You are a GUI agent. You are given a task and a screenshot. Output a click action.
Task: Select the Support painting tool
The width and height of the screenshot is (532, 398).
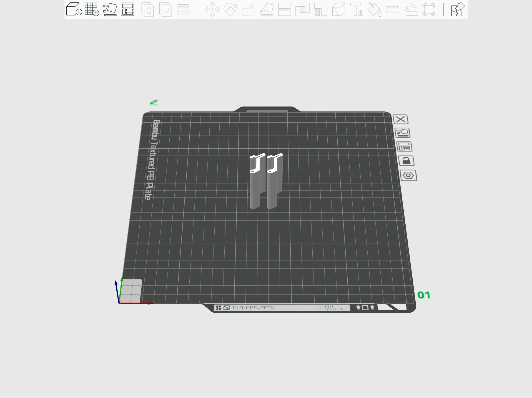click(321, 10)
